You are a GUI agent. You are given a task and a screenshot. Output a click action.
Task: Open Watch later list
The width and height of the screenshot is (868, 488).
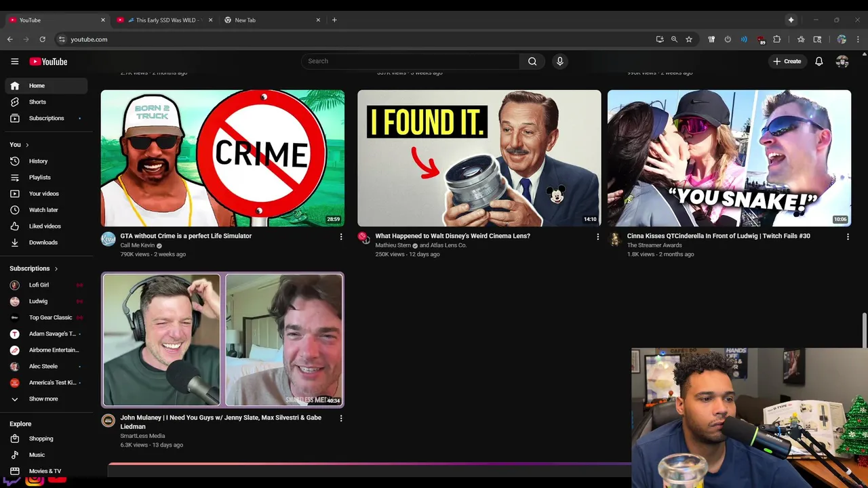click(46, 210)
